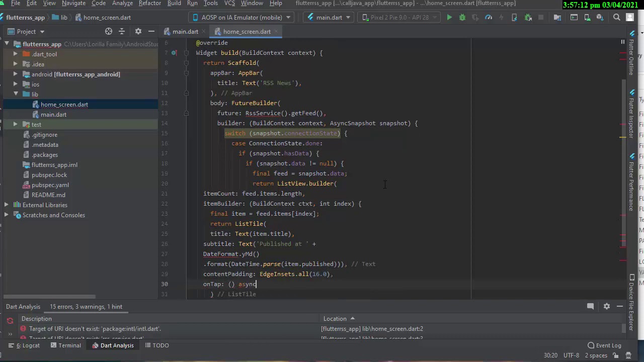Expand the ios folder
Image resolution: width=644 pixels, height=362 pixels.
point(16,84)
